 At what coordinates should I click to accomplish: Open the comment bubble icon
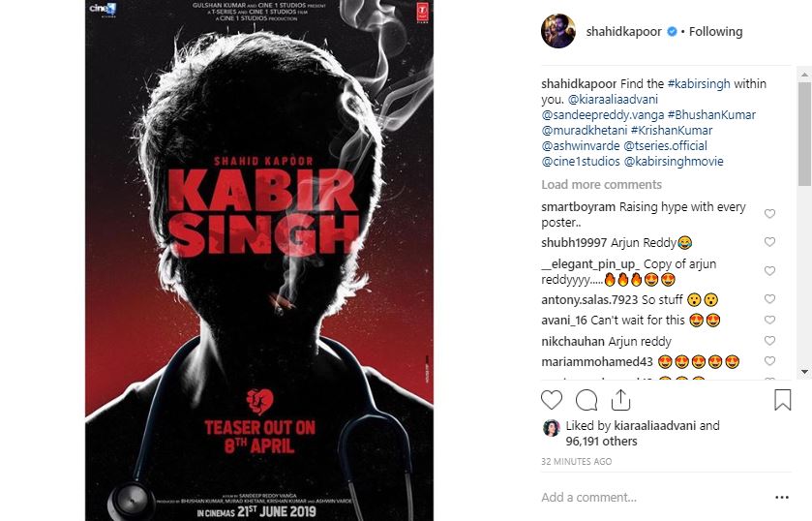click(586, 400)
